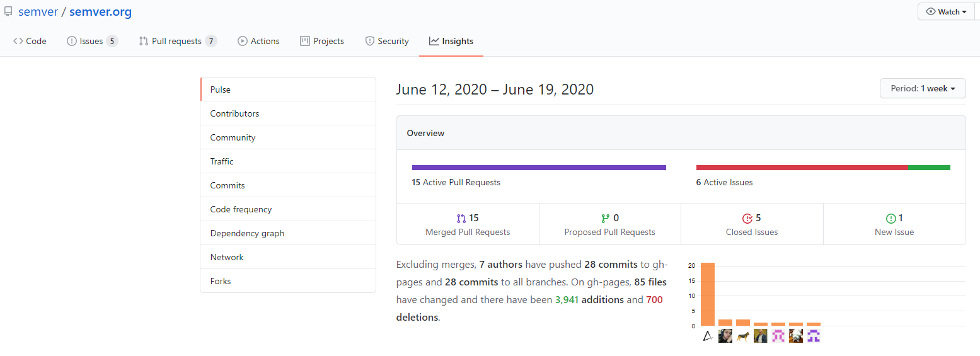Click the dog avatar under the commits chart

click(743, 336)
